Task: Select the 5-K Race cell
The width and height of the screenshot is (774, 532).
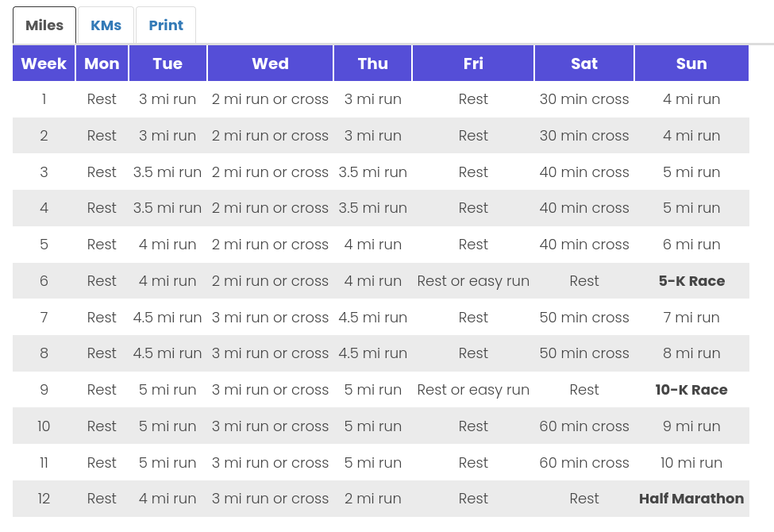Action: pyautogui.click(x=691, y=281)
